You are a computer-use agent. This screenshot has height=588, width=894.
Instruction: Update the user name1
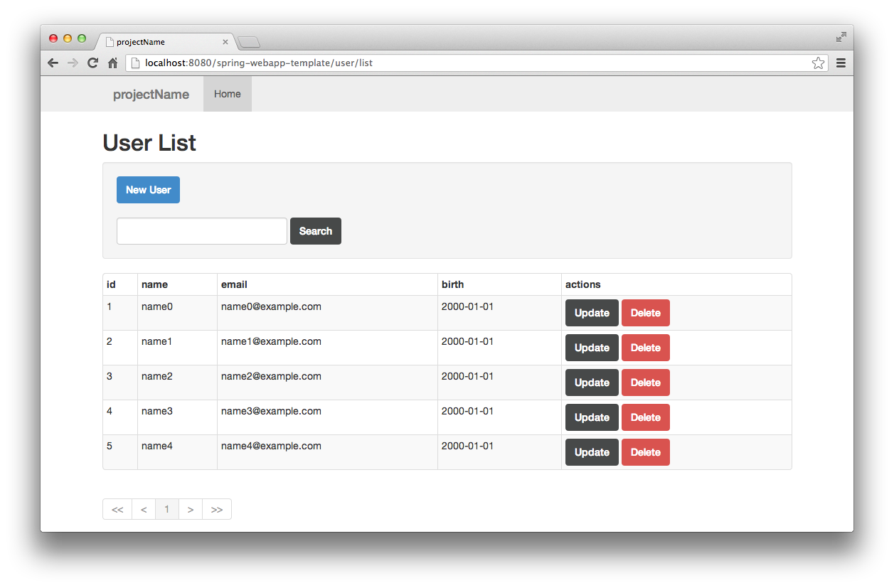[x=592, y=348]
